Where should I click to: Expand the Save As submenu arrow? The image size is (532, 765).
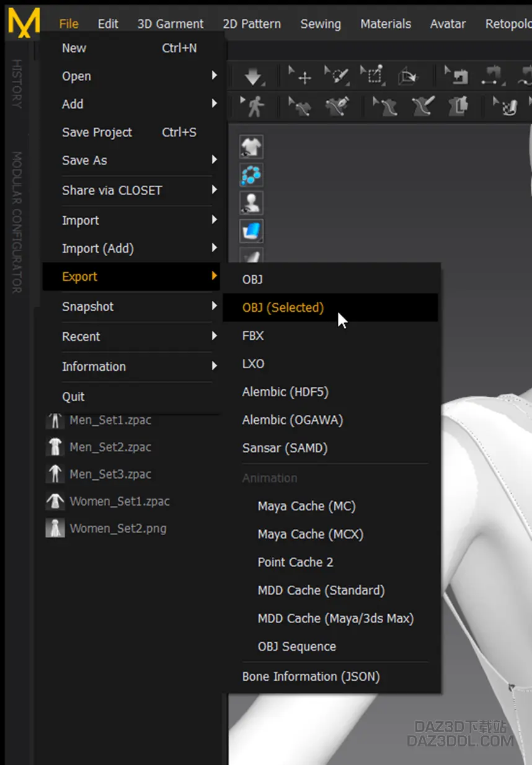pos(215,160)
